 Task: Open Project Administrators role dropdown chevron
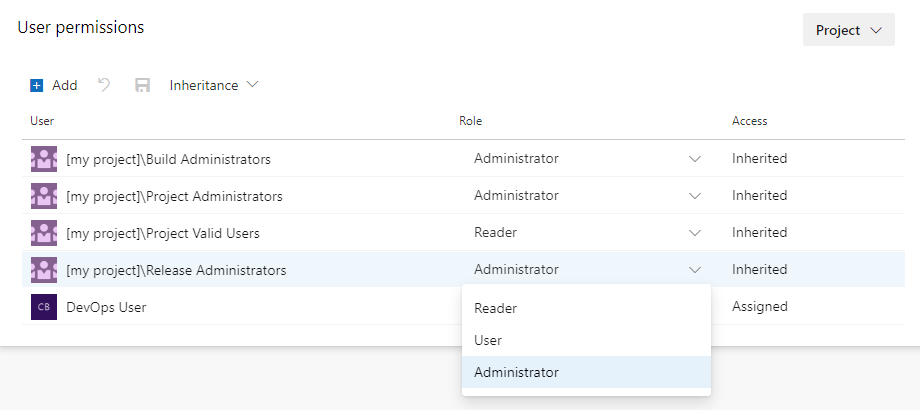point(695,196)
